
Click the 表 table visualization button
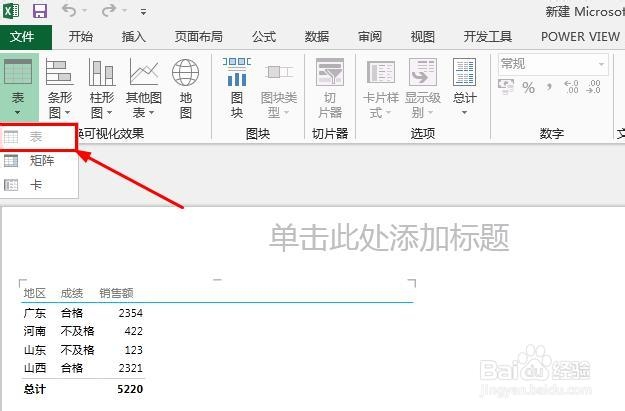click(x=18, y=87)
